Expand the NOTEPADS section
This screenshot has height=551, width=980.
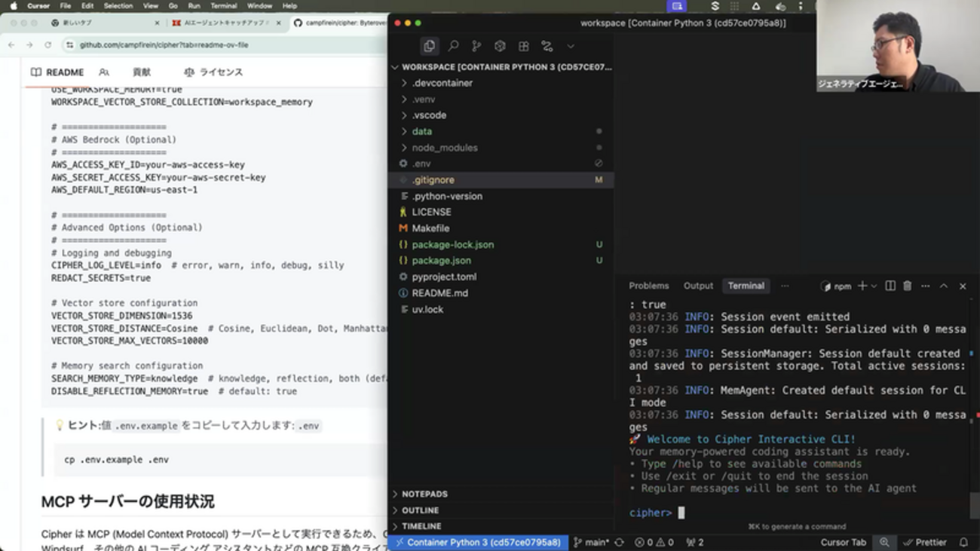tap(424, 494)
